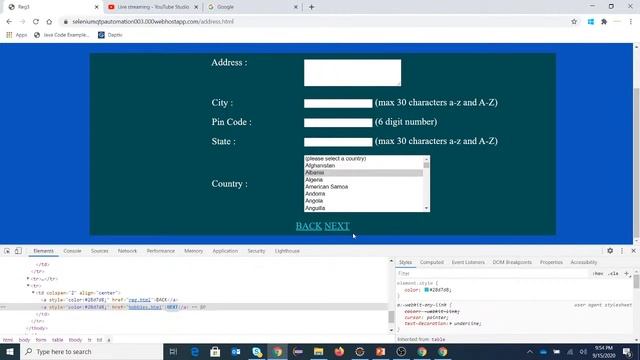
Task: Open the Application tab in DevTools
Action: click(x=225, y=251)
